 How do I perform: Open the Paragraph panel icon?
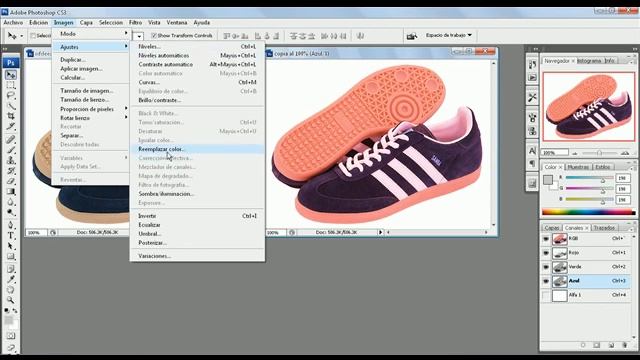532,163
